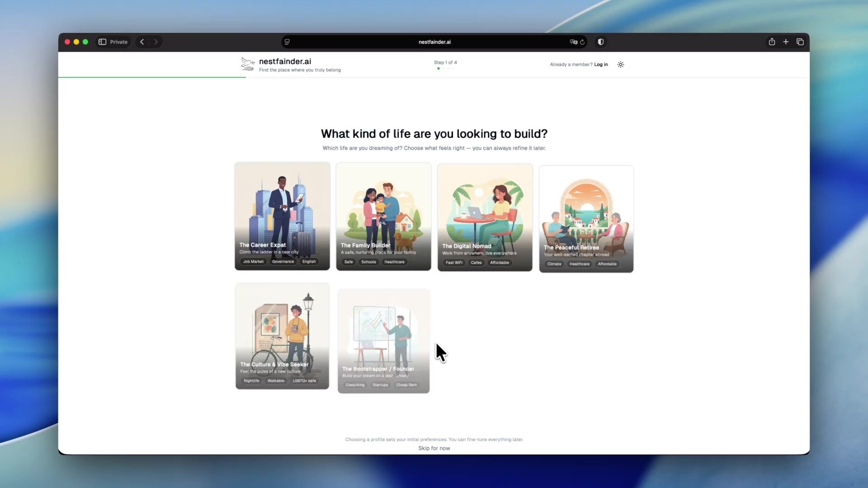Click "Find the place where you truly belong" tagline

300,70
